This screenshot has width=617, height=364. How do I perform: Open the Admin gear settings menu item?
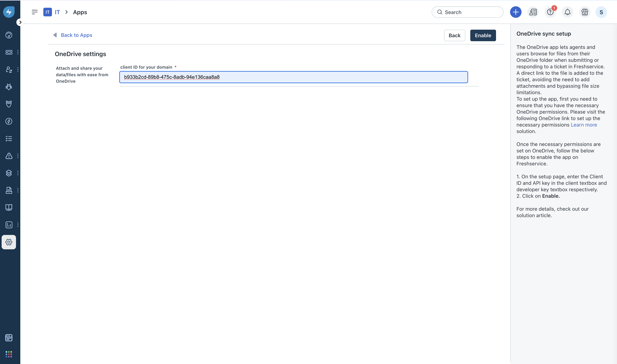9,242
